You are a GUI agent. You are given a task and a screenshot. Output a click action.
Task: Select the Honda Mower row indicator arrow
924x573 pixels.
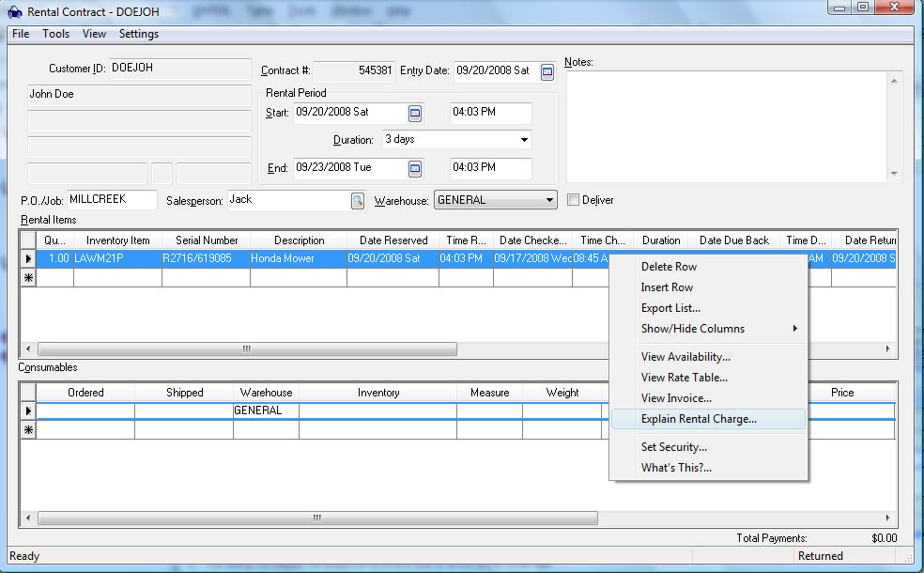[28, 258]
